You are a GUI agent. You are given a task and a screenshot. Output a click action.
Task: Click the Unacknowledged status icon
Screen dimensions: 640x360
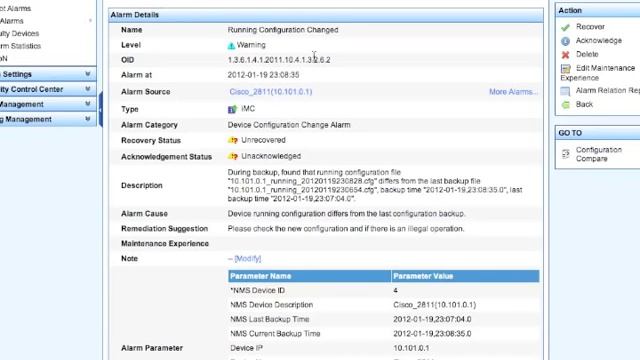tap(233, 156)
